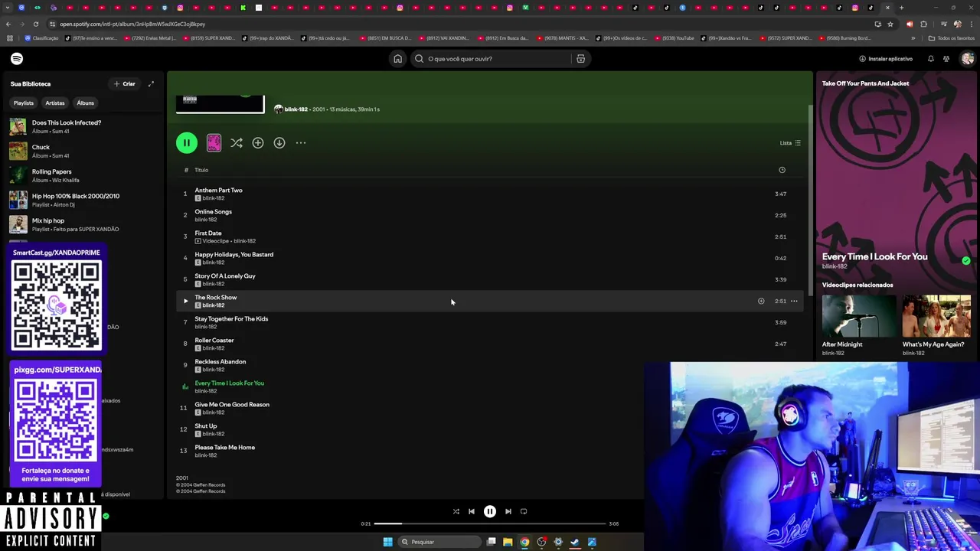Open Steam from the taskbar
This screenshot has height=551, width=980.
tap(575, 542)
